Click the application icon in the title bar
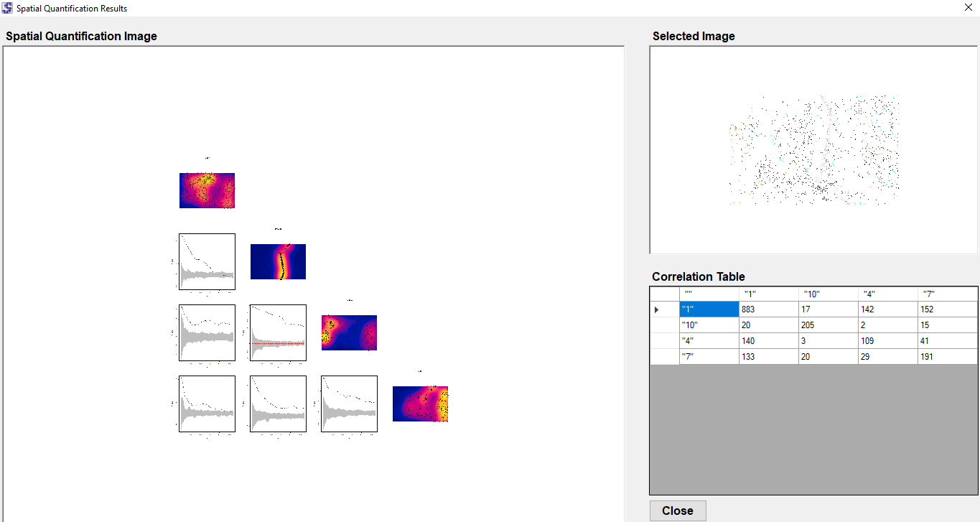Viewport: 980px width, 522px height. pos(7,8)
